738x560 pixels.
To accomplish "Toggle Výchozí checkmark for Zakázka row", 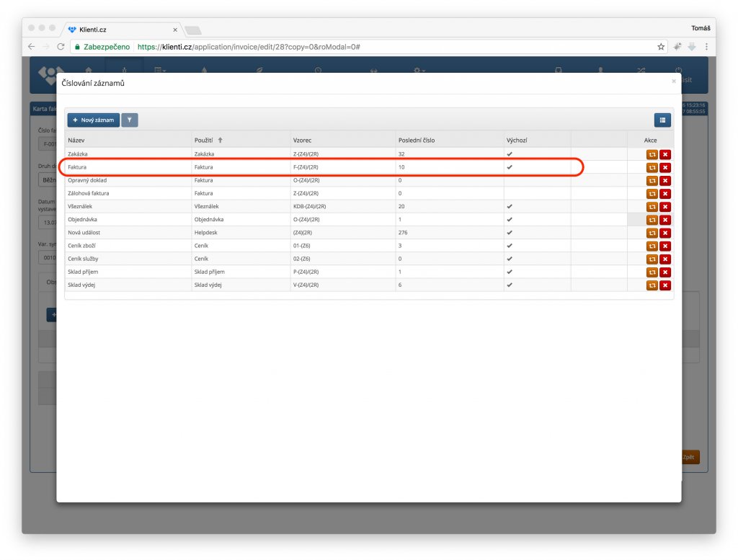I will 510,154.
